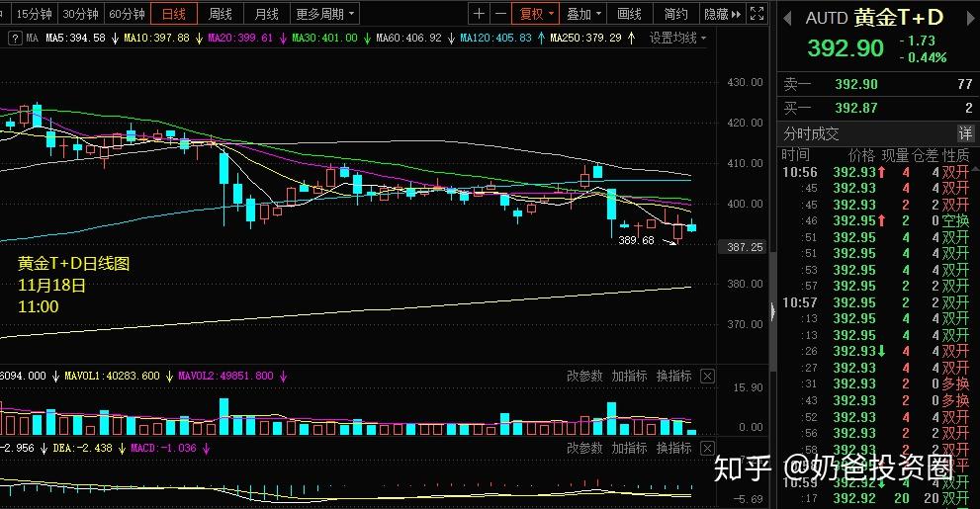Select the 买一 bid row

click(x=878, y=108)
